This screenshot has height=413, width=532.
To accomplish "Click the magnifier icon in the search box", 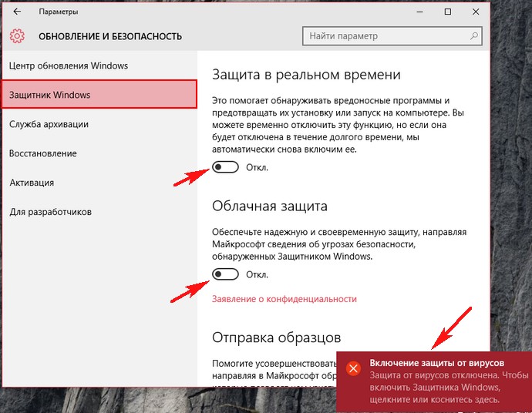I will 476,36.
